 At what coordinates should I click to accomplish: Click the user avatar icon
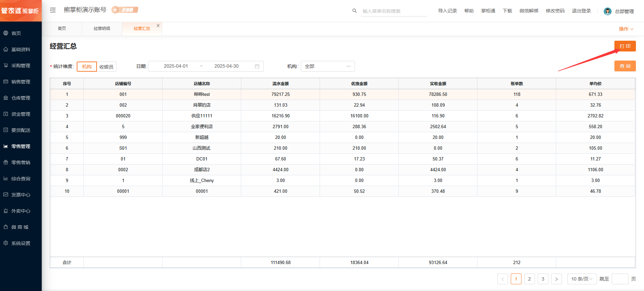607,11
